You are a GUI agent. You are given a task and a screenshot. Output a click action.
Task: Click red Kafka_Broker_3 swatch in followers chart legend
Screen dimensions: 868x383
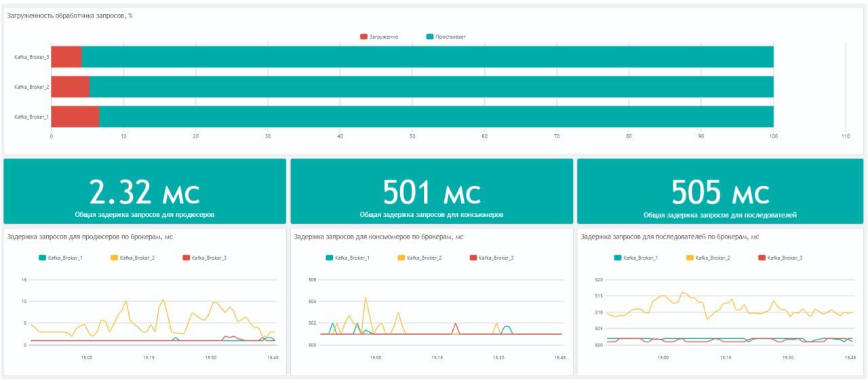pos(762,258)
